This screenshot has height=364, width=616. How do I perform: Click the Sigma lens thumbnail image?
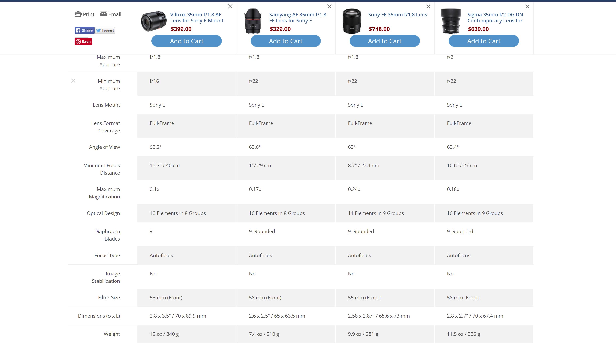[x=451, y=21]
